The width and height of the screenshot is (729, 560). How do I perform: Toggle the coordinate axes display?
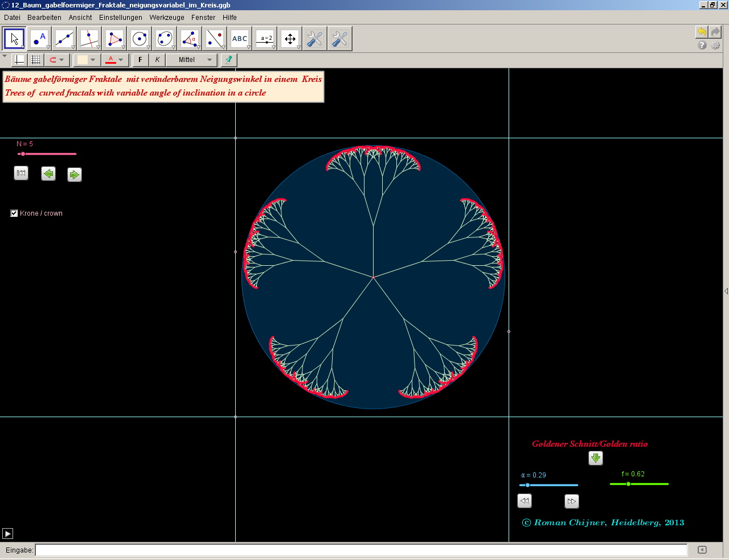click(x=19, y=60)
